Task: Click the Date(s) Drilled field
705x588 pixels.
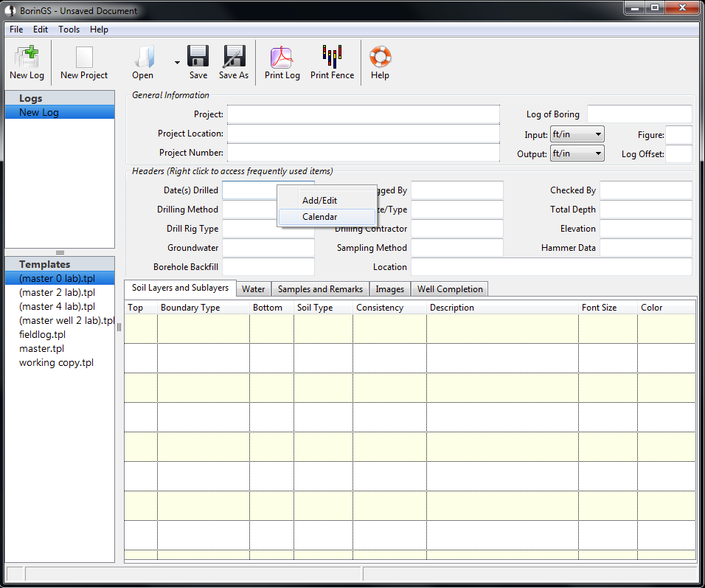Action: pyautogui.click(x=249, y=190)
